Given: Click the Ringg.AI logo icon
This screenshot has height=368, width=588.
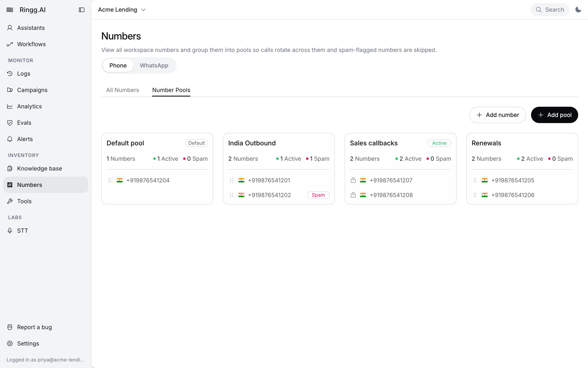Looking at the screenshot, I should (x=10, y=10).
